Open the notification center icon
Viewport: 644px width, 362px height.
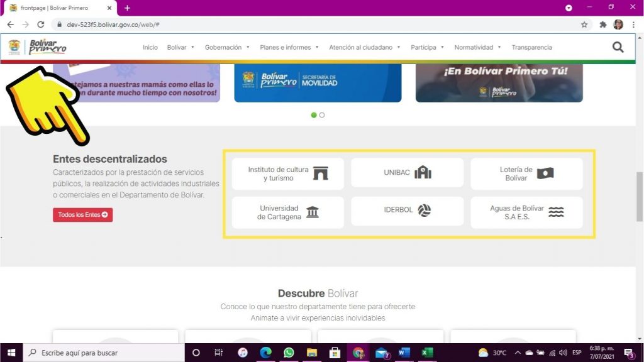click(x=629, y=353)
